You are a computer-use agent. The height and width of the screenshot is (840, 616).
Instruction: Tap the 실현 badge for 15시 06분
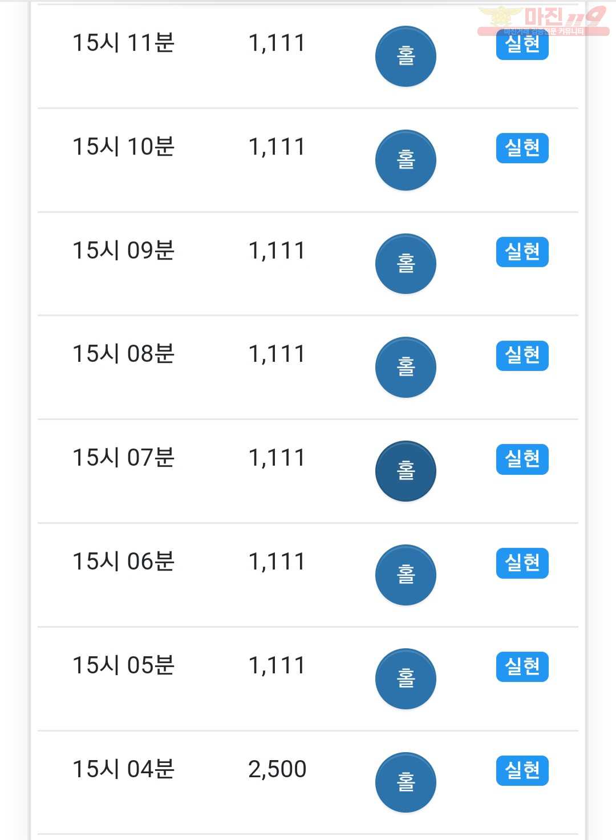pyautogui.click(x=522, y=563)
